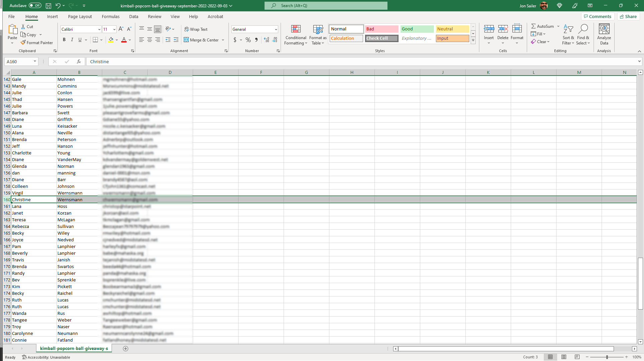Apply Bold formatting
Viewport: 644px width, 361px height.
[x=64, y=40]
